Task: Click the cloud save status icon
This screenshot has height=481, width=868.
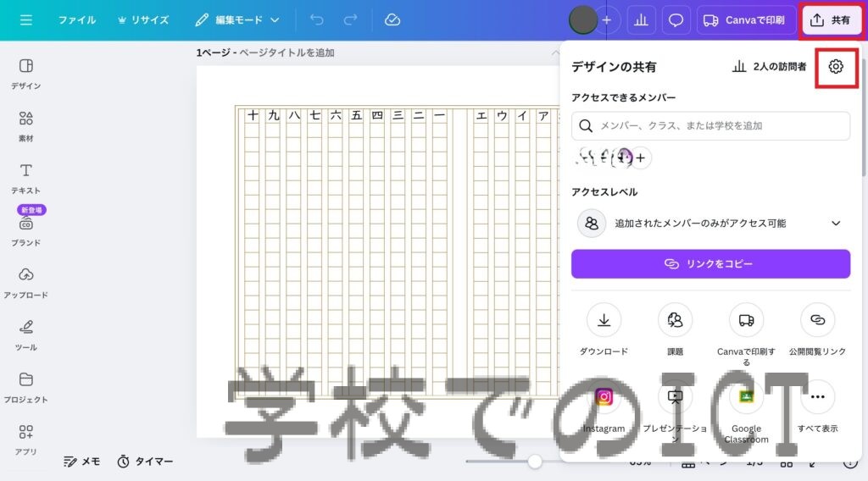Action: click(x=392, y=19)
